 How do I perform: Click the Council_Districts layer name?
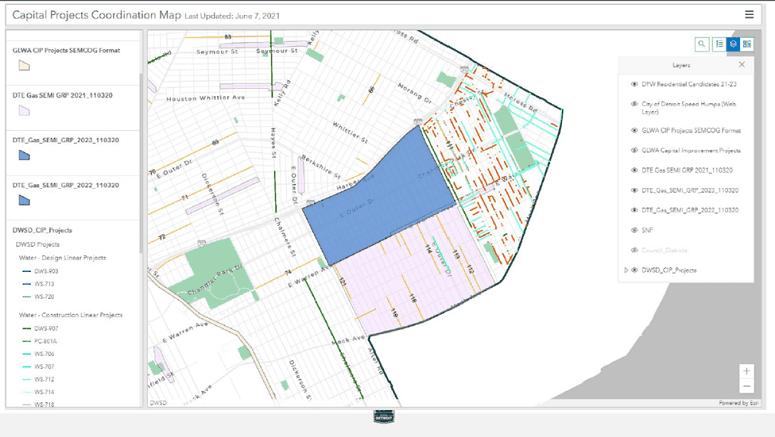[664, 250]
